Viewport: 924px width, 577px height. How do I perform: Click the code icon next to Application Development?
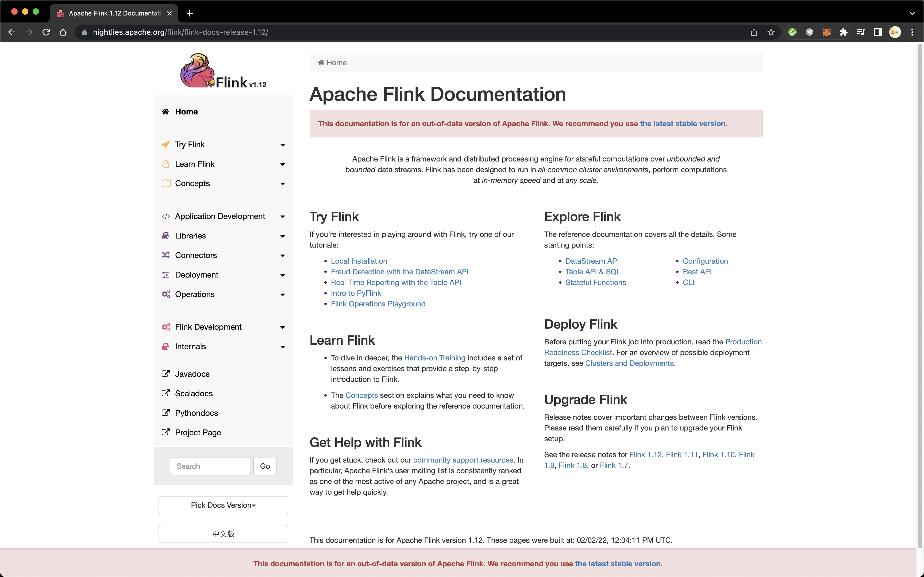166,216
